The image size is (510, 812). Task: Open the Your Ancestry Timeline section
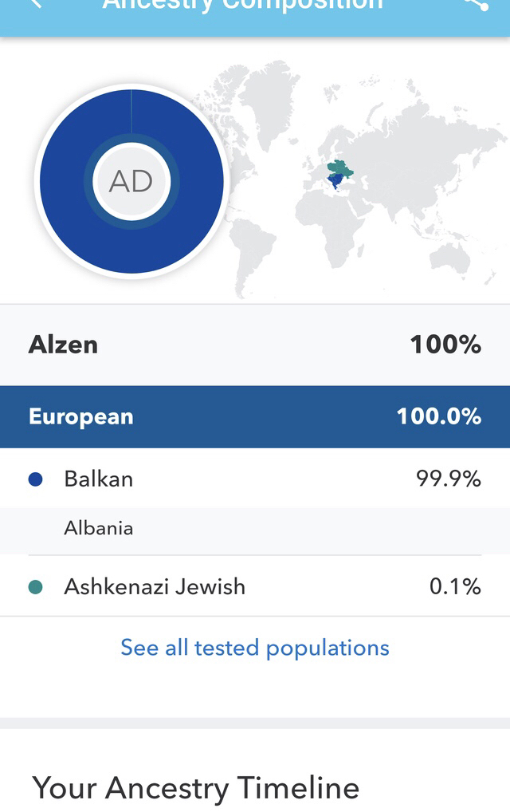point(196,788)
